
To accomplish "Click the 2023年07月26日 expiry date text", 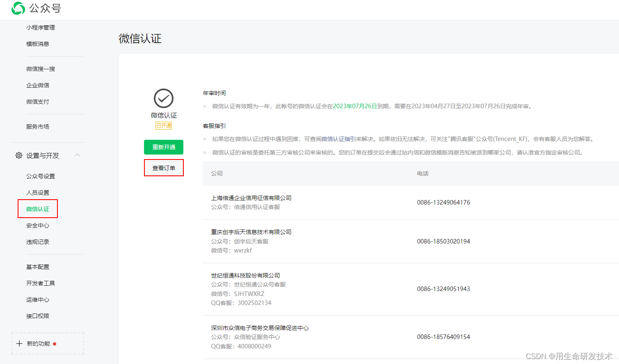I will (355, 106).
